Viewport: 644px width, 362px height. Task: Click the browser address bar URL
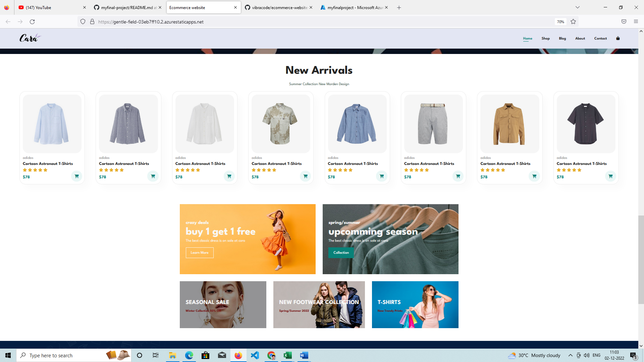(151, 22)
